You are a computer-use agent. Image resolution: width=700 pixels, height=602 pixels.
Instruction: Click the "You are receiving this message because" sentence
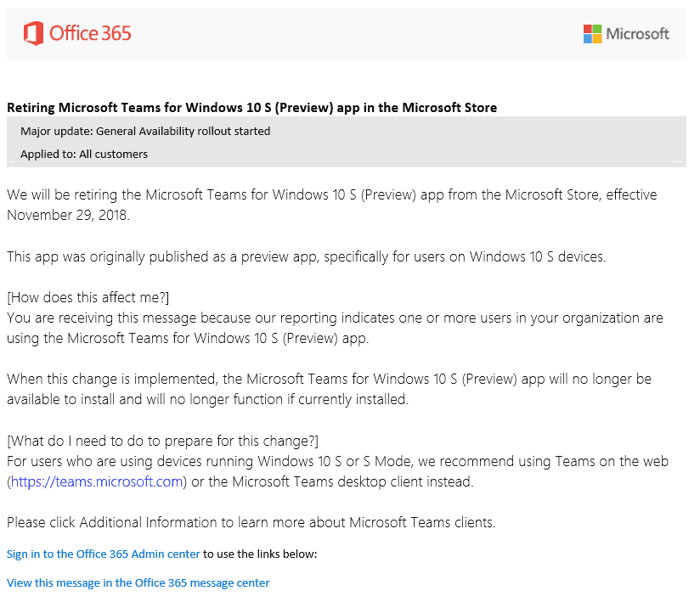click(x=335, y=318)
